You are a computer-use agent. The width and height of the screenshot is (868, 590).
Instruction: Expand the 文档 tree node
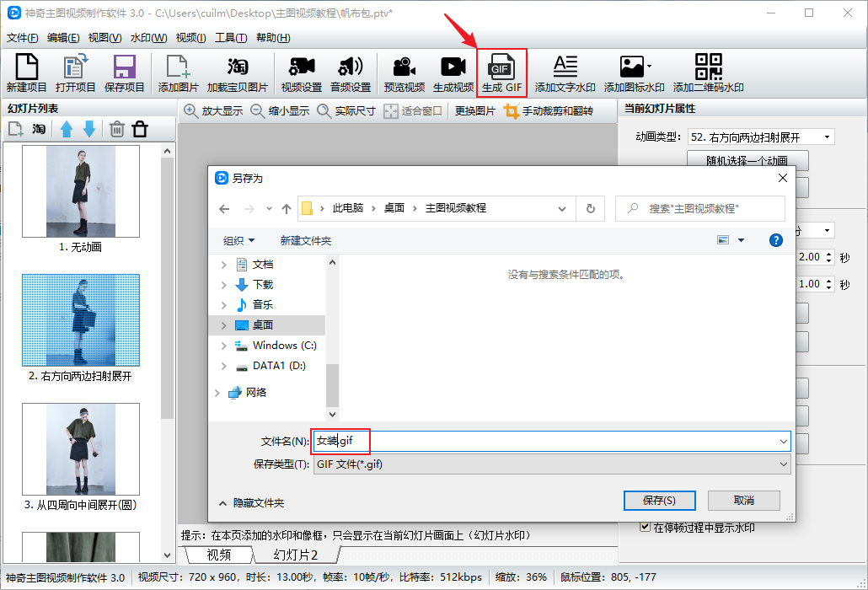tap(223, 265)
